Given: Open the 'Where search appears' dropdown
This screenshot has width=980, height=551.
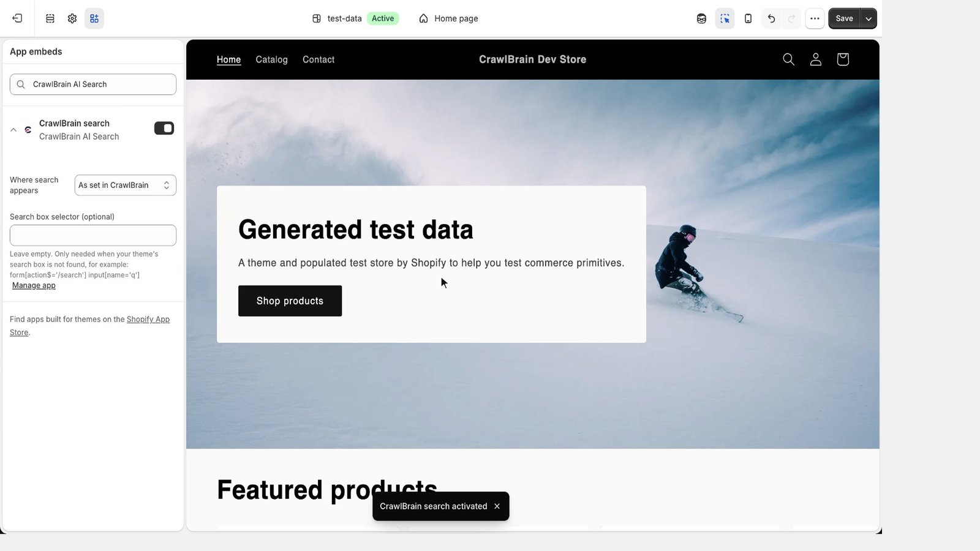Looking at the screenshot, I should pyautogui.click(x=126, y=186).
